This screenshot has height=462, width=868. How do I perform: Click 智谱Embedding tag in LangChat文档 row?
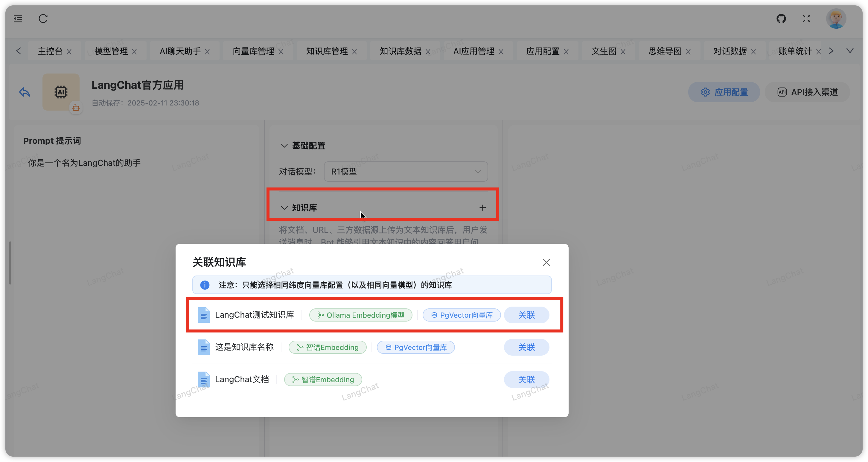coord(323,380)
